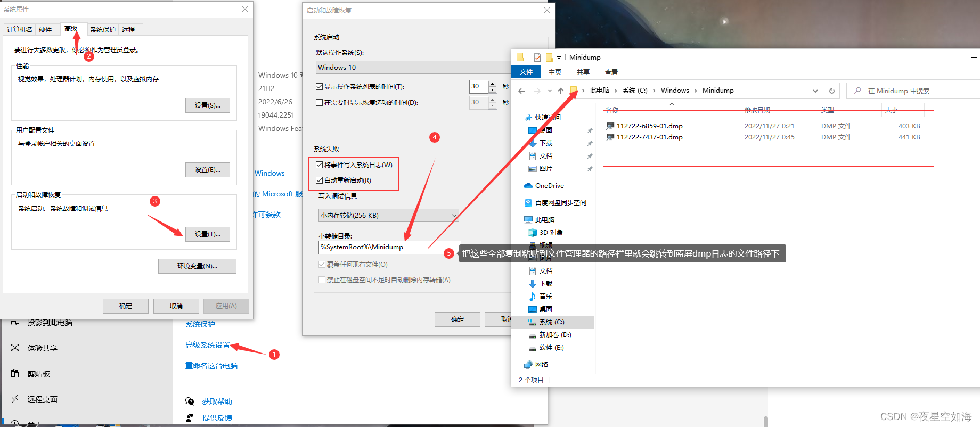Toggle 覆盖任何现有文件 checkbox
The width and height of the screenshot is (980, 427).
click(x=322, y=265)
